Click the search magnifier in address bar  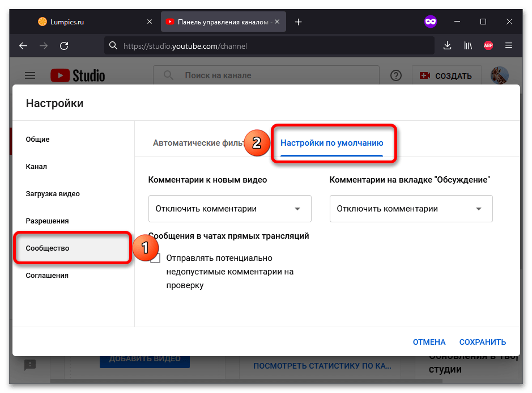click(113, 45)
